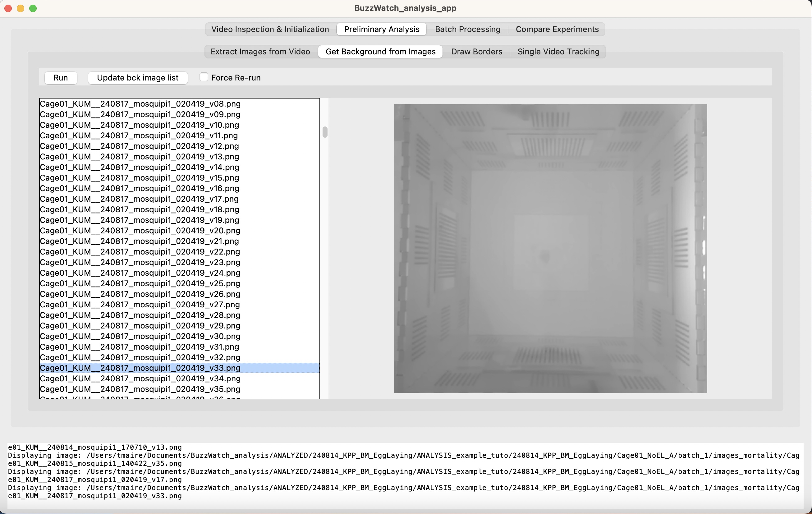Switch to Preliminary Analysis tab

click(x=382, y=29)
